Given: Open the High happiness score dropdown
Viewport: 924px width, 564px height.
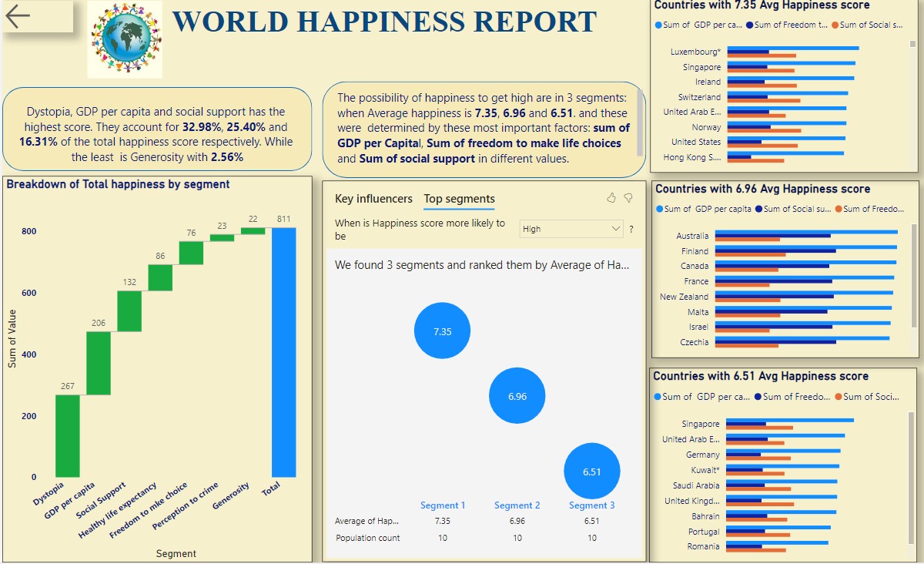Looking at the screenshot, I should coord(570,229).
